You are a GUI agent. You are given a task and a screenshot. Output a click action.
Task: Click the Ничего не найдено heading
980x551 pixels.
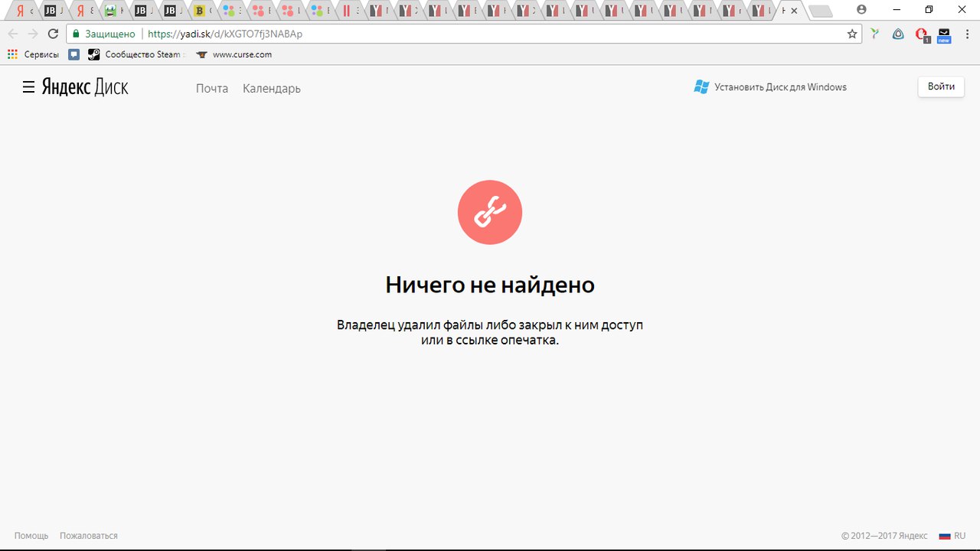click(x=490, y=285)
